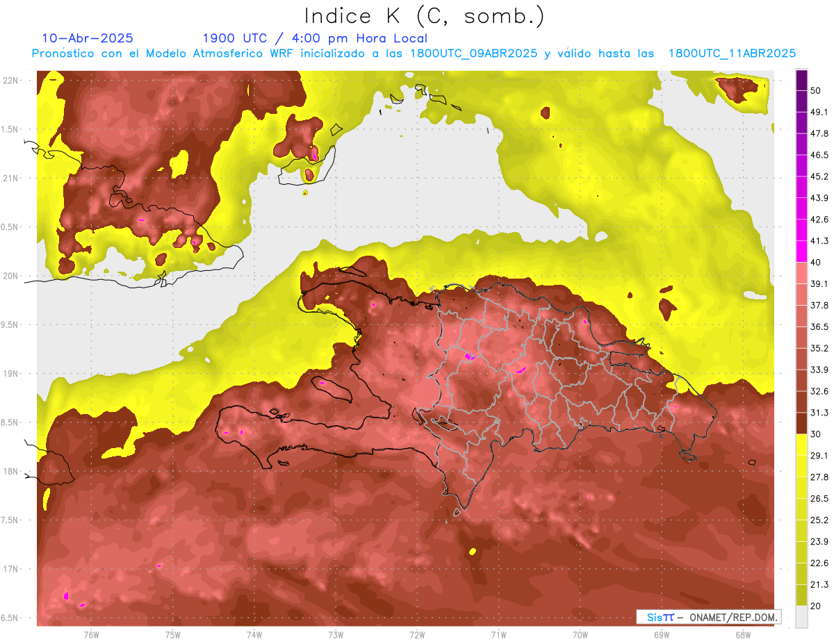
Task: Click the colorbar label '33.9'
Action: (819, 370)
